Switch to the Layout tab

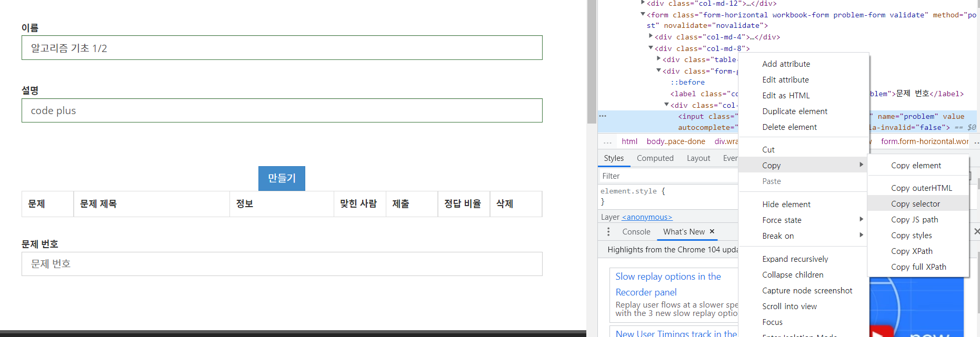click(x=698, y=158)
